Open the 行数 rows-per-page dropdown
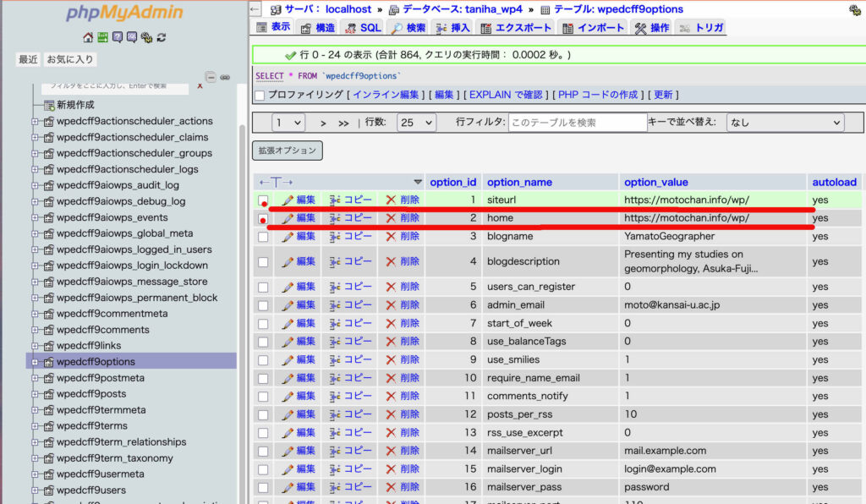The image size is (866, 504). 416,123
